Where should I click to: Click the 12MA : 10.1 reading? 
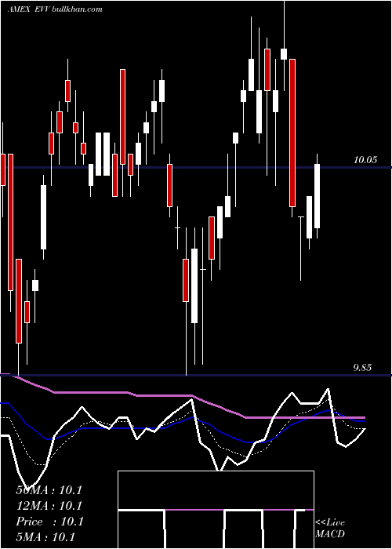pos(49,506)
